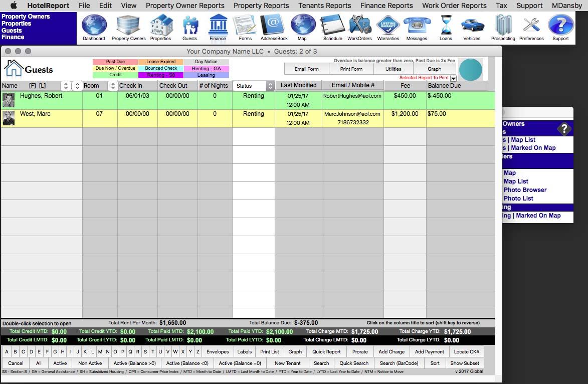Toggle the Room column sort stepper
Screen dimensions: 588x384
[112, 86]
